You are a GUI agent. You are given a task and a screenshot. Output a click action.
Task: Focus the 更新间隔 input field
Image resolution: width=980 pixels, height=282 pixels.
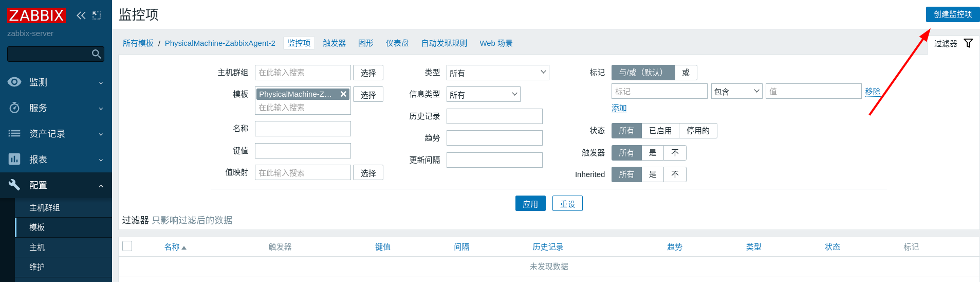point(494,160)
